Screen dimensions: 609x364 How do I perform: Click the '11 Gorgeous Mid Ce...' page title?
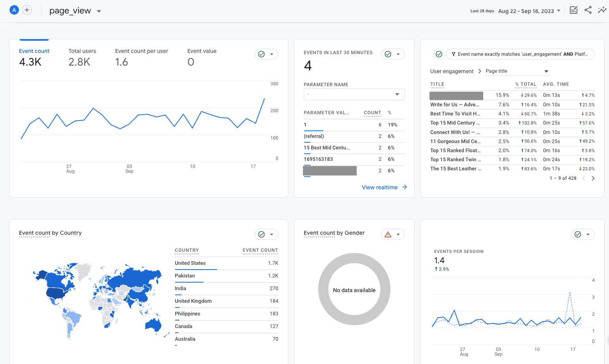pos(456,141)
